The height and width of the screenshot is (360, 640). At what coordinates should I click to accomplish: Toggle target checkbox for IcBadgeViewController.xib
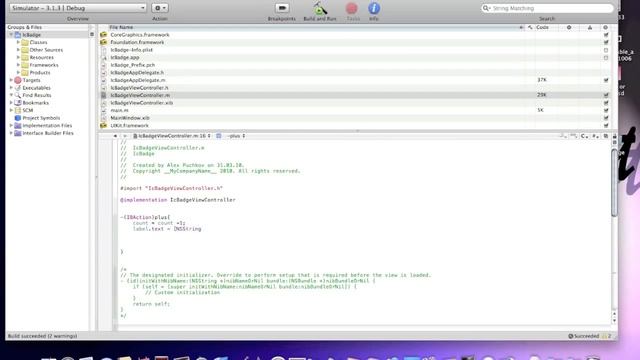click(x=606, y=103)
